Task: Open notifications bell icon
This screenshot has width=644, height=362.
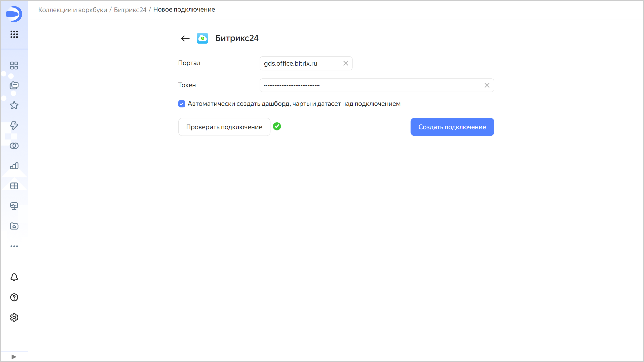Action: (x=14, y=277)
